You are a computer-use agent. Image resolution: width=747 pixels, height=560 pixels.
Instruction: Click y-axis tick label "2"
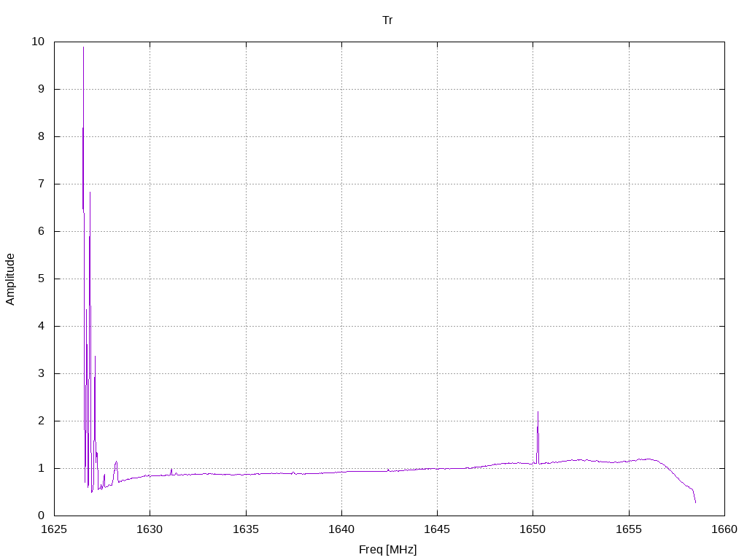pos(42,421)
